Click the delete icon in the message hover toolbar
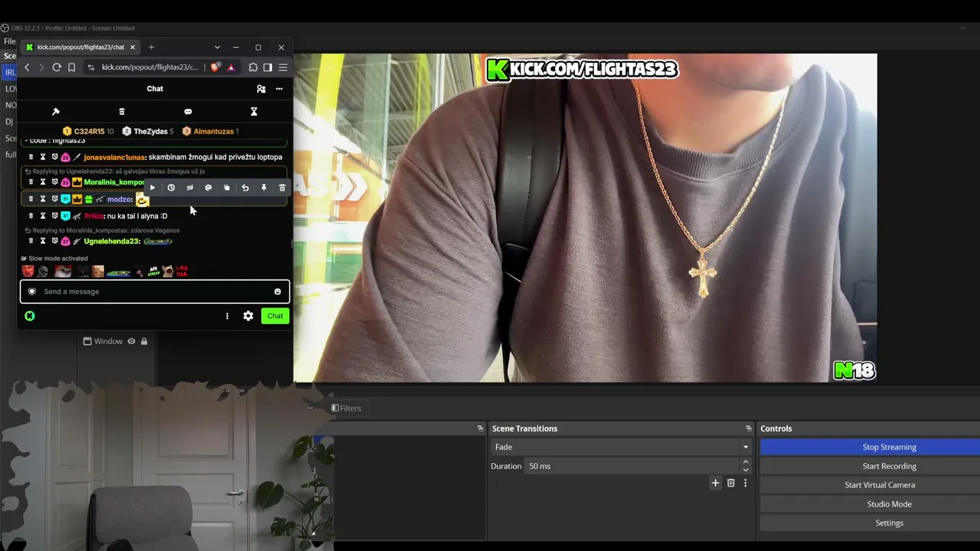The height and width of the screenshot is (551, 980). [282, 187]
